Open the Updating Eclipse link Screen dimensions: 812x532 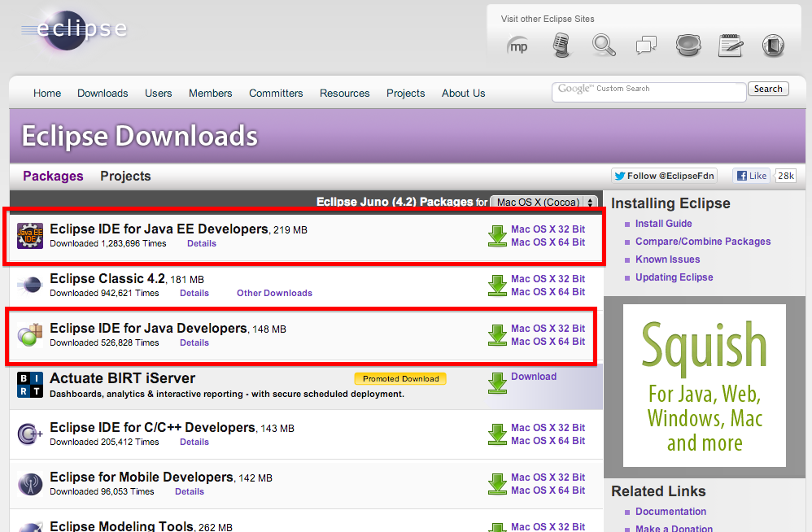674,277
